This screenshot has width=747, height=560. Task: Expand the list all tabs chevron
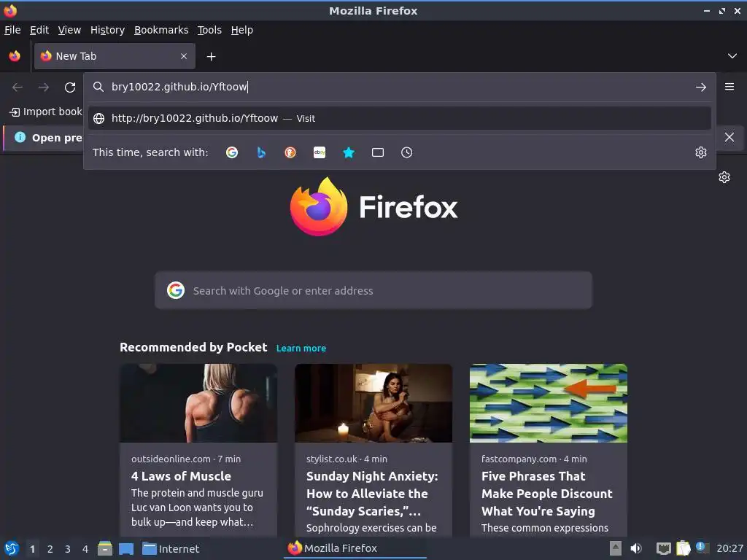(x=732, y=56)
